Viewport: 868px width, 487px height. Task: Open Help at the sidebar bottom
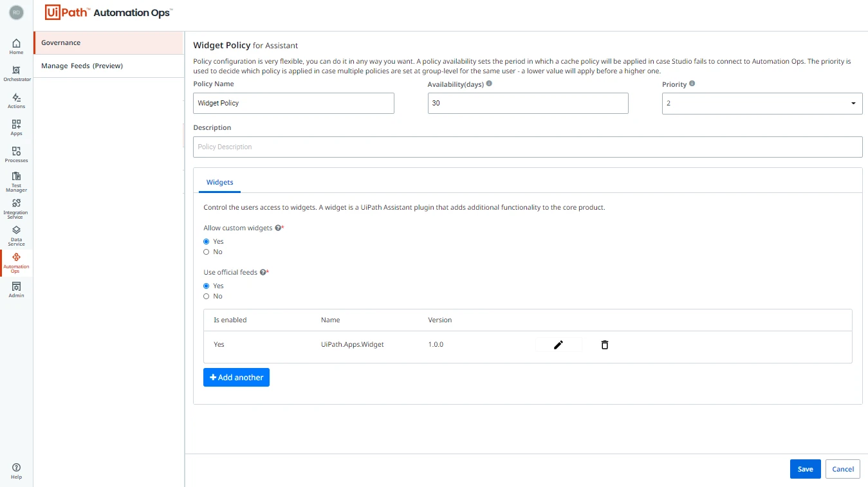coord(16,471)
